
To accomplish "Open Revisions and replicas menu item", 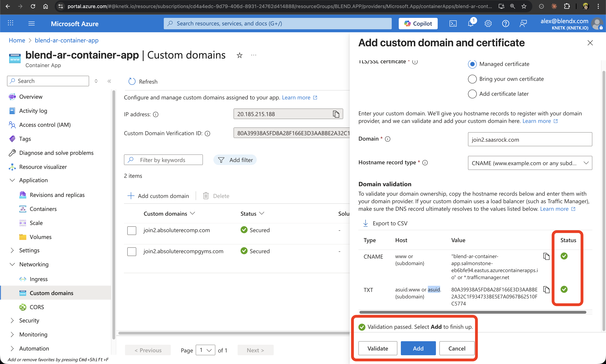I will tap(57, 195).
